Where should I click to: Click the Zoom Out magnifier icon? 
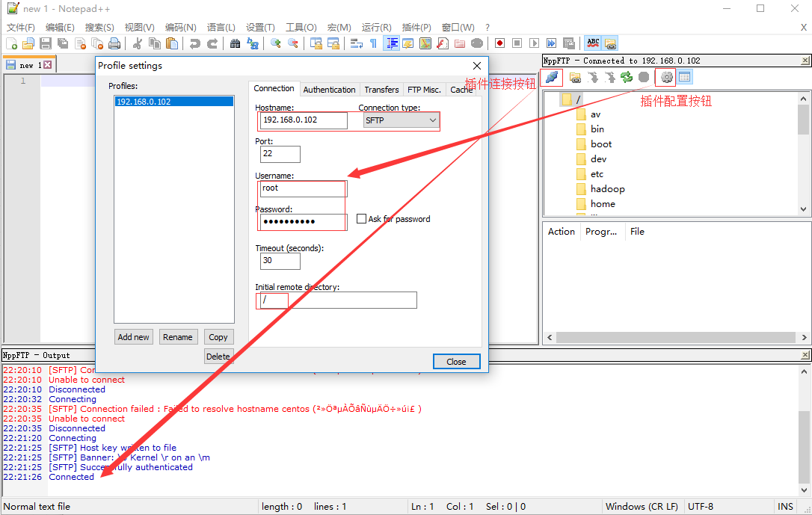(x=293, y=43)
